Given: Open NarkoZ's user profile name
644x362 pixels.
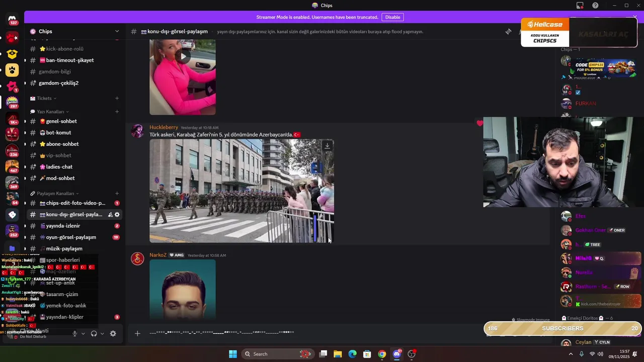Looking at the screenshot, I should pos(158,255).
